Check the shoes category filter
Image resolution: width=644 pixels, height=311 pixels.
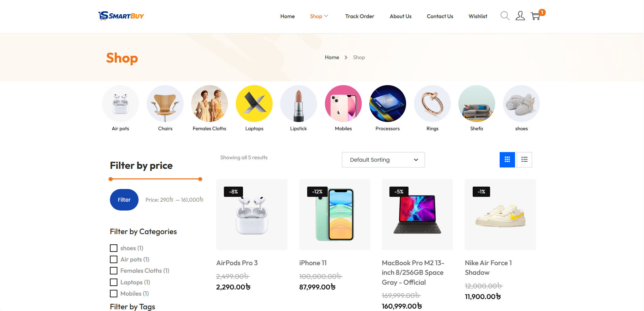(x=114, y=248)
